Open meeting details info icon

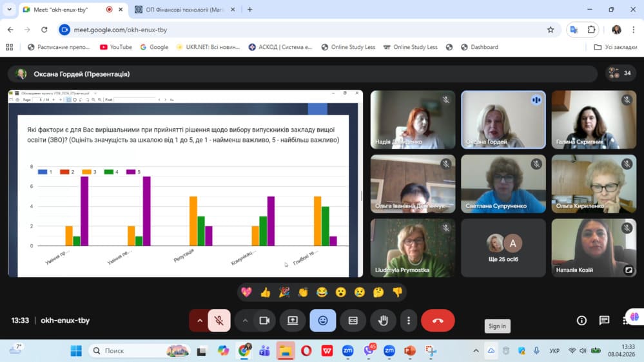pos(581,321)
